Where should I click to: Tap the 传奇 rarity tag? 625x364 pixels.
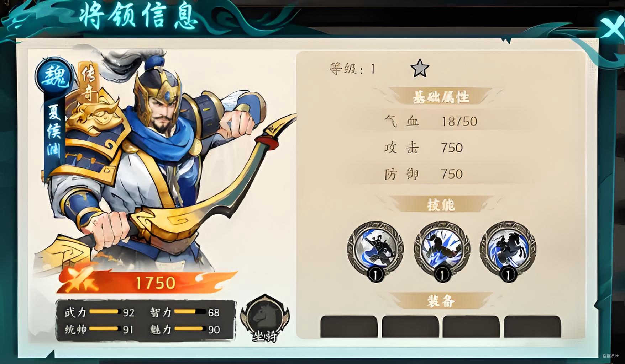click(87, 82)
